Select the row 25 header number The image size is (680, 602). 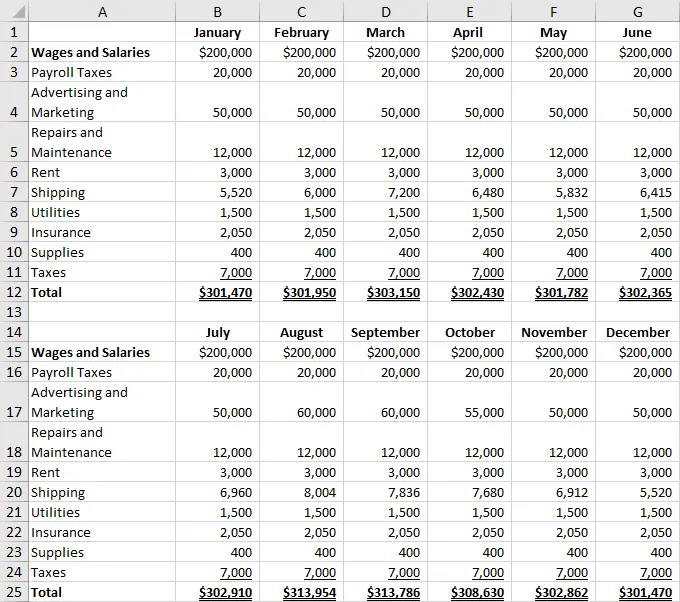tap(13, 592)
